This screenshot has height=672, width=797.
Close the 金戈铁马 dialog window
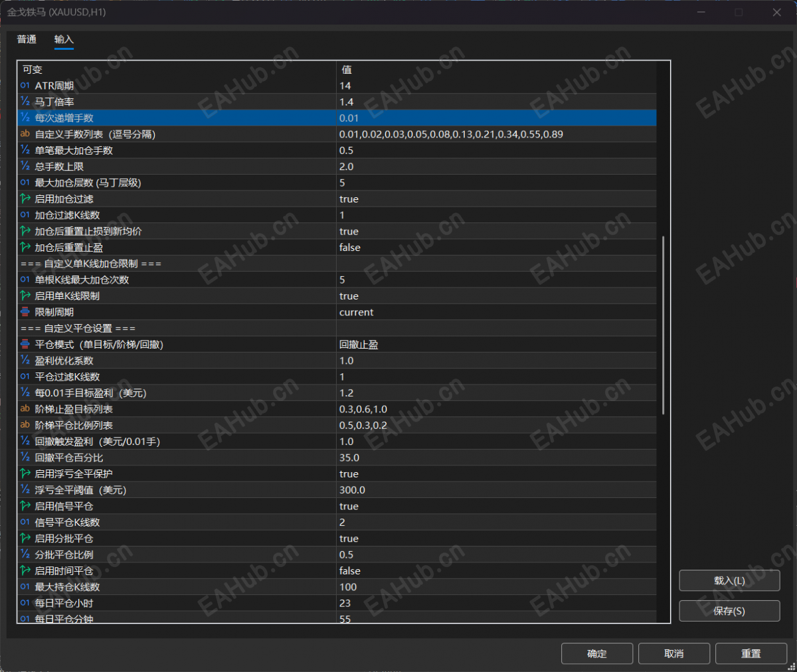click(x=777, y=13)
